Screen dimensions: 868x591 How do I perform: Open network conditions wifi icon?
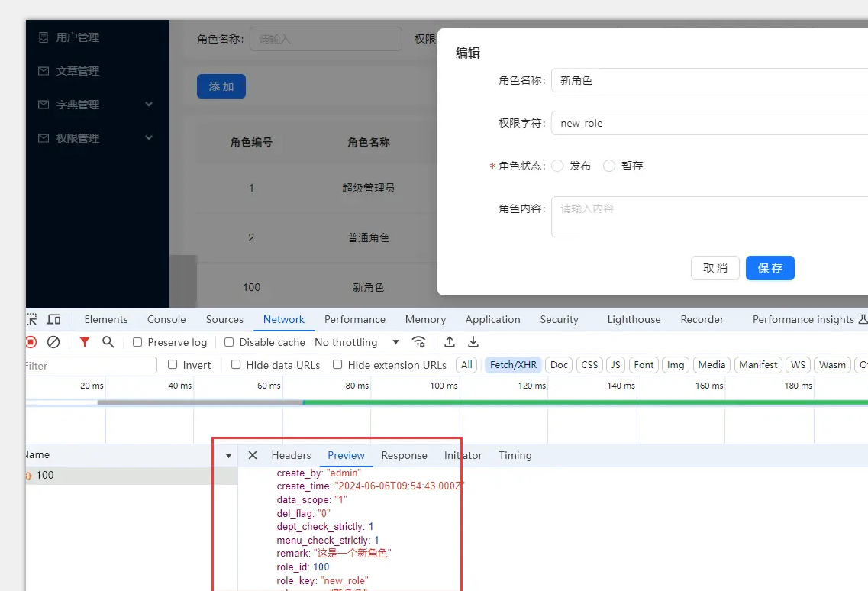click(419, 342)
